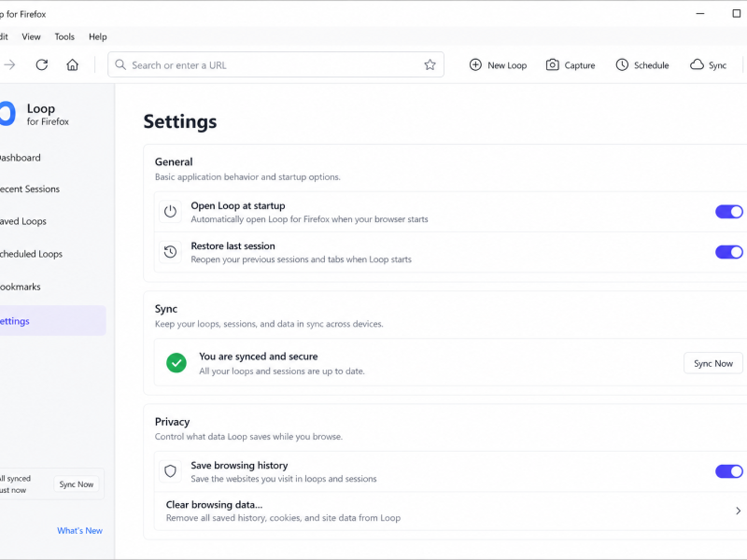Toggle Open Loop at startup switch

pyautogui.click(x=729, y=212)
